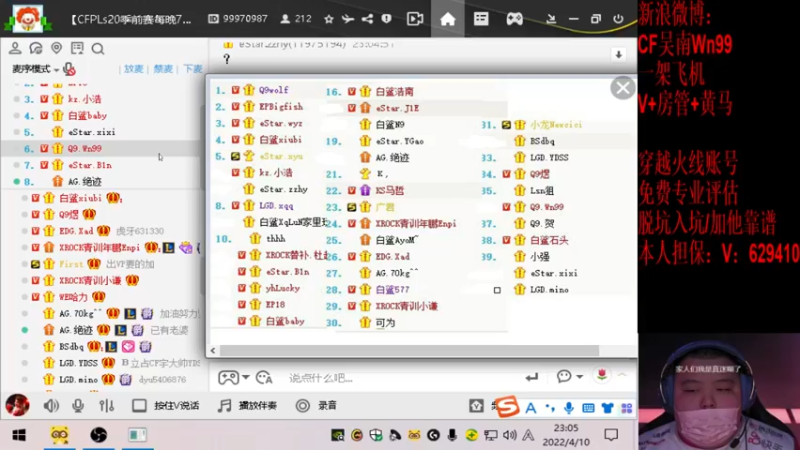Switch to the gamepad games tab
Image resolution: width=800 pixels, height=450 pixels.
point(514,19)
